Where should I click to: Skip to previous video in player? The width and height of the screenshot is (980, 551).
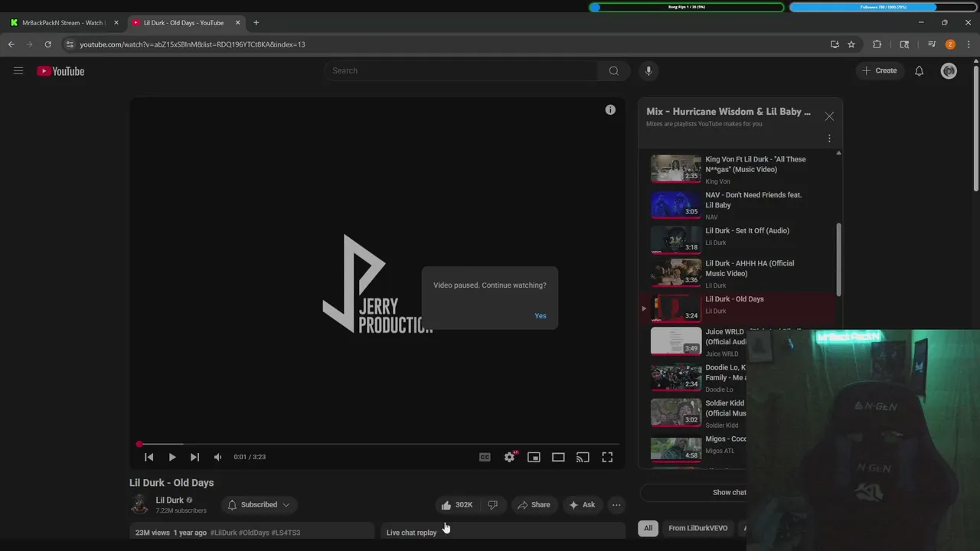point(149,457)
